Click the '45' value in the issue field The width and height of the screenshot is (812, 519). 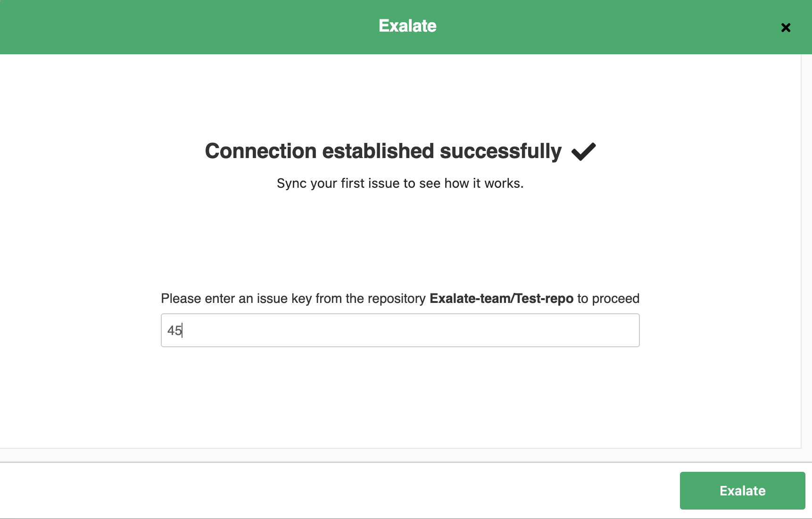click(174, 330)
